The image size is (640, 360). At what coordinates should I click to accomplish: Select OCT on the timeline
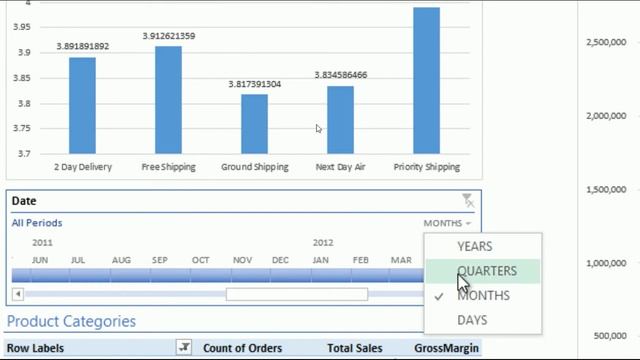tap(211, 275)
